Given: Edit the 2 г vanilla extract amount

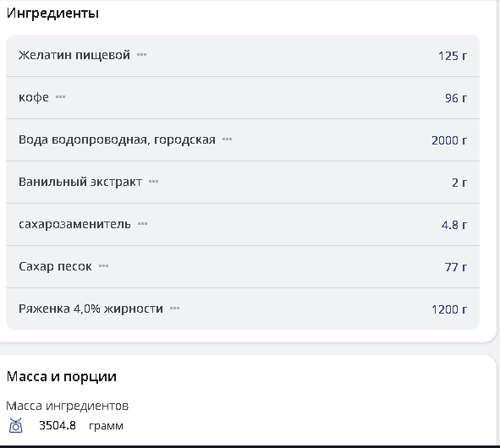Looking at the screenshot, I should click(459, 183).
